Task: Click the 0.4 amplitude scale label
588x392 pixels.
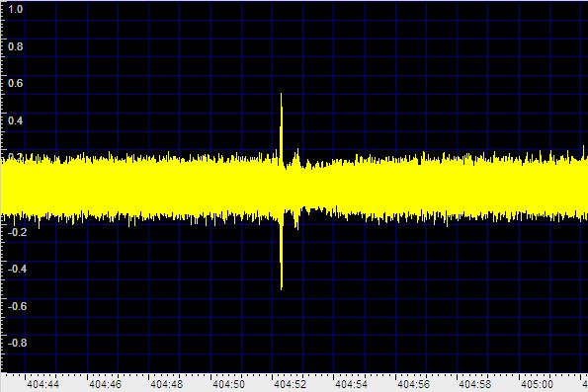Action: [x=16, y=120]
